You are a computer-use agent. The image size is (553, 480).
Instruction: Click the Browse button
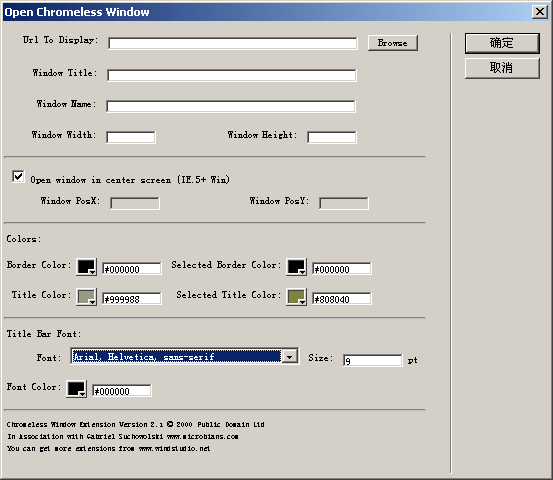[393, 43]
